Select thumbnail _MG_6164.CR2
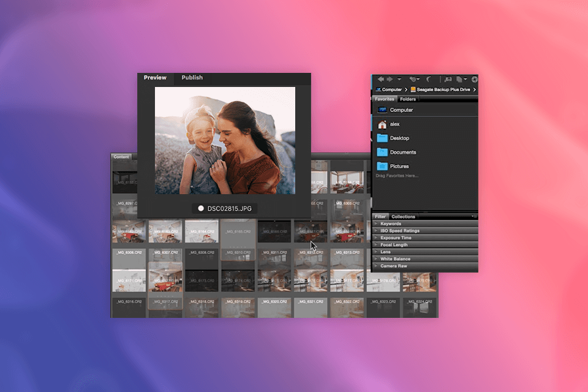588x392 pixels. [202, 231]
